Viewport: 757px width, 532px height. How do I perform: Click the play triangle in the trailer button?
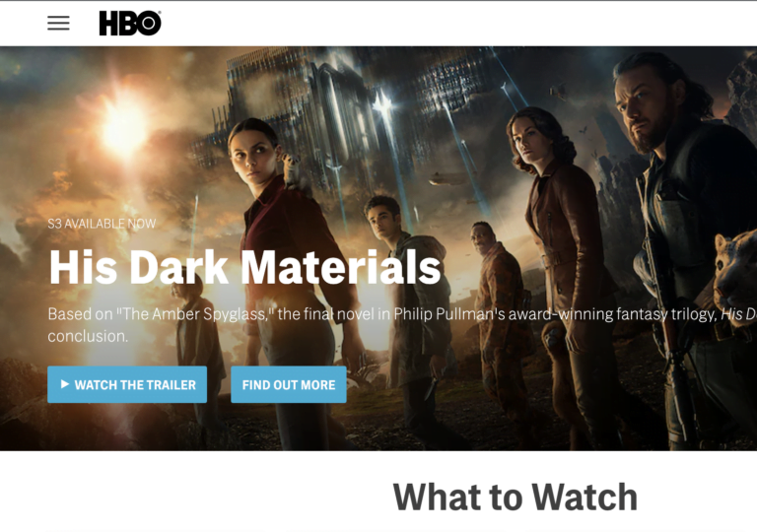click(x=65, y=384)
